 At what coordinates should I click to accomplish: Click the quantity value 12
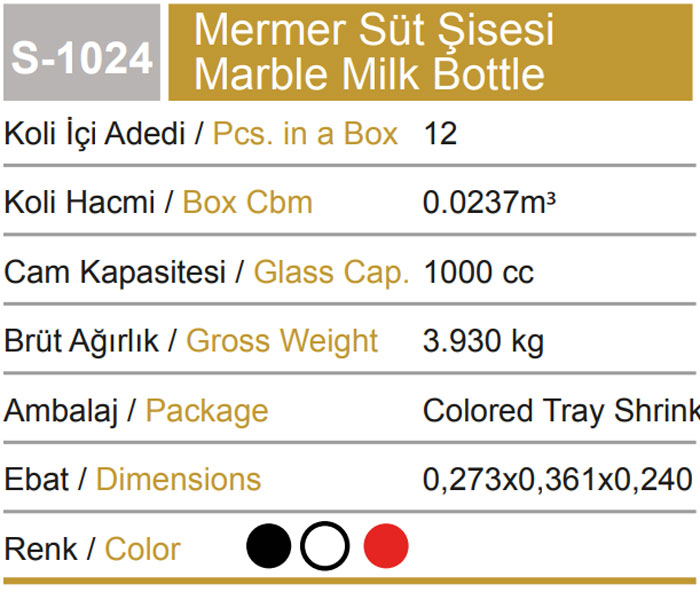tap(440, 134)
